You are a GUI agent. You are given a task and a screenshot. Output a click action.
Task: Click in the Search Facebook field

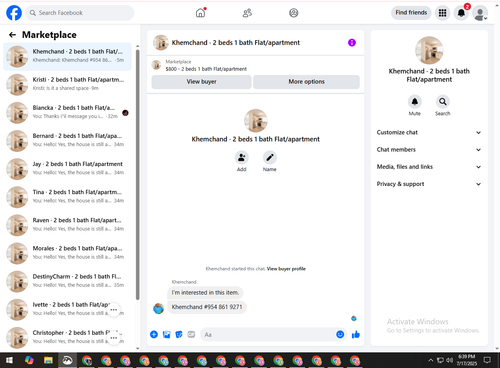pos(80,13)
